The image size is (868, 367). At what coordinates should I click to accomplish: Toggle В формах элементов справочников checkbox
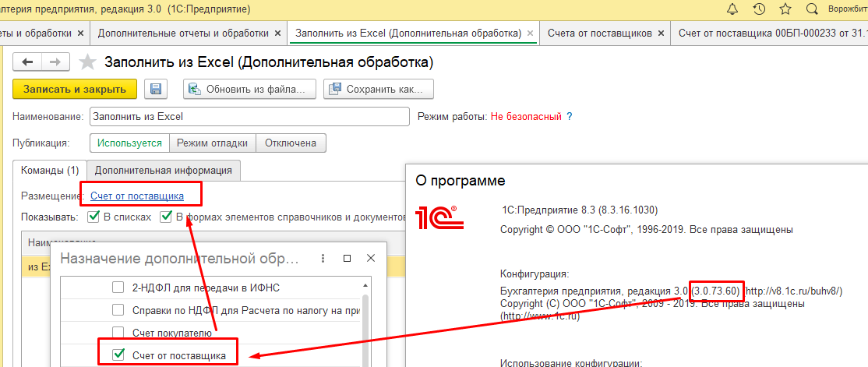tap(165, 217)
